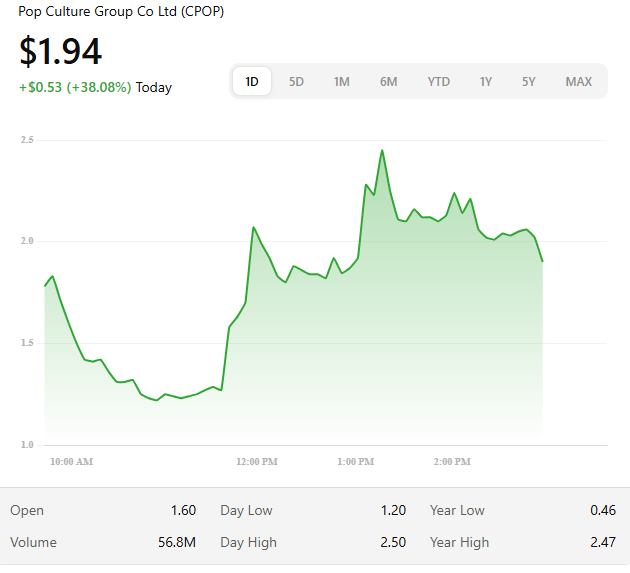Click the $1.94 current price

(60, 51)
